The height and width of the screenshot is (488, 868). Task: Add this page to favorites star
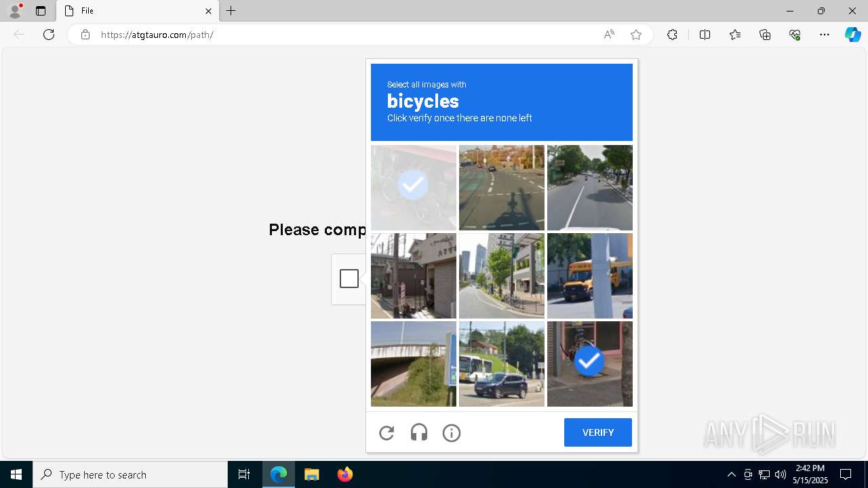(x=636, y=35)
